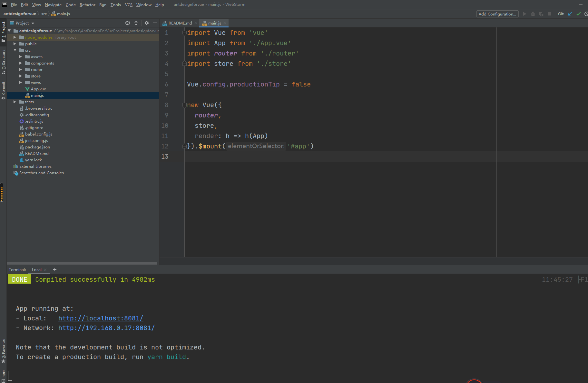Viewport: 588px width, 383px height.
Task: Open the npm tool window
Action: coord(4,376)
